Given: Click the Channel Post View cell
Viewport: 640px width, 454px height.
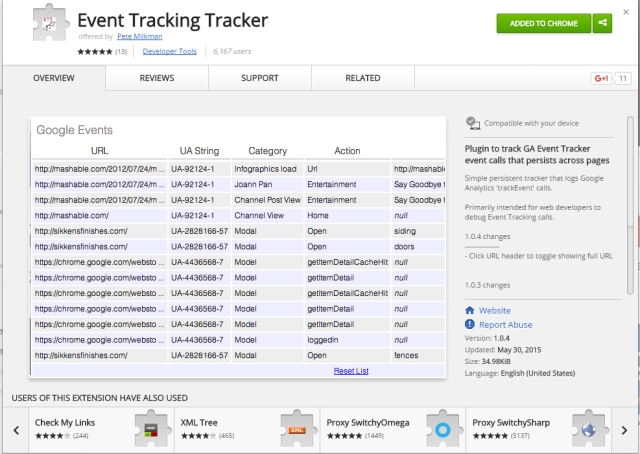Looking at the screenshot, I should [267, 200].
